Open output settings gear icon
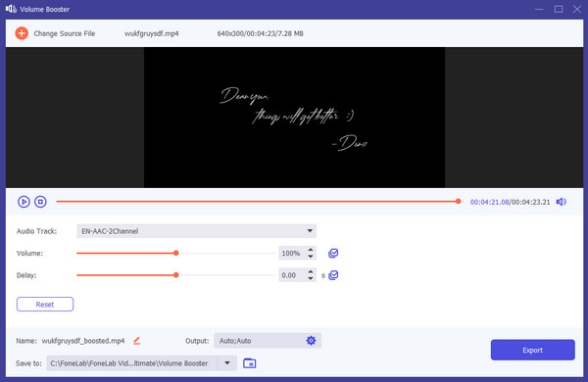The height and width of the screenshot is (382, 588). 311,341
